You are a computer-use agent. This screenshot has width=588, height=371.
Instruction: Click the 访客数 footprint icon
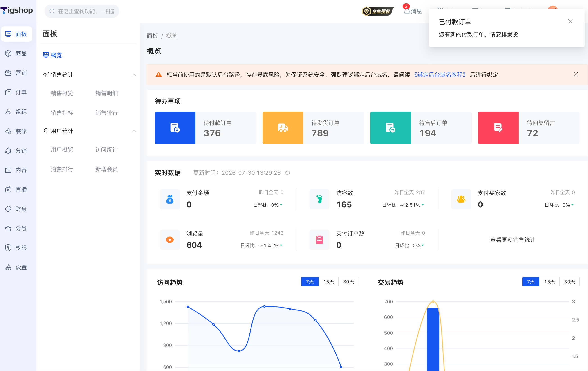click(319, 199)
